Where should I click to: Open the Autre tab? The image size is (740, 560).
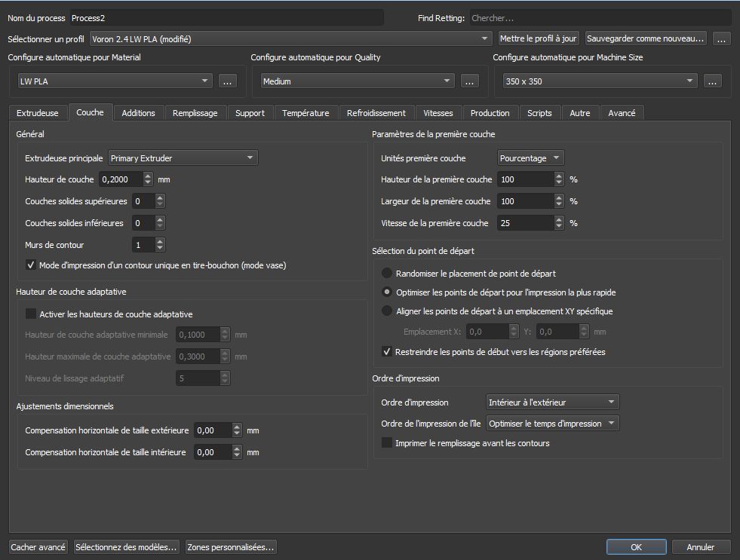[580, 113]
